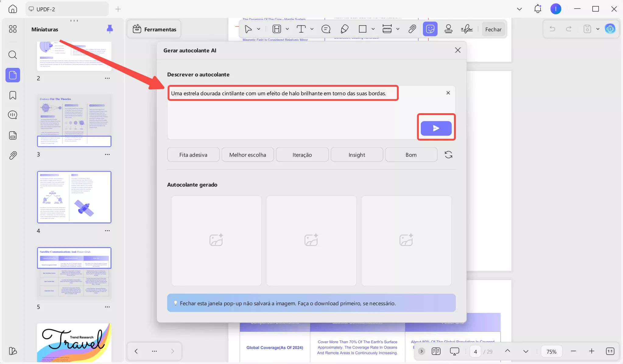Open bookmarks panel in left sidebar
Viewport: 623px width, 364px height.
pos(13,96)
